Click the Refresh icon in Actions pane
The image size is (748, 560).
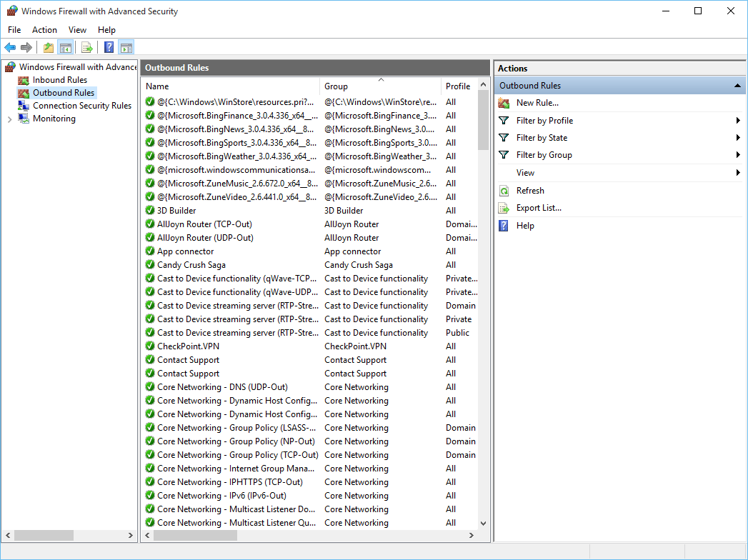click(x=504, y=191)
